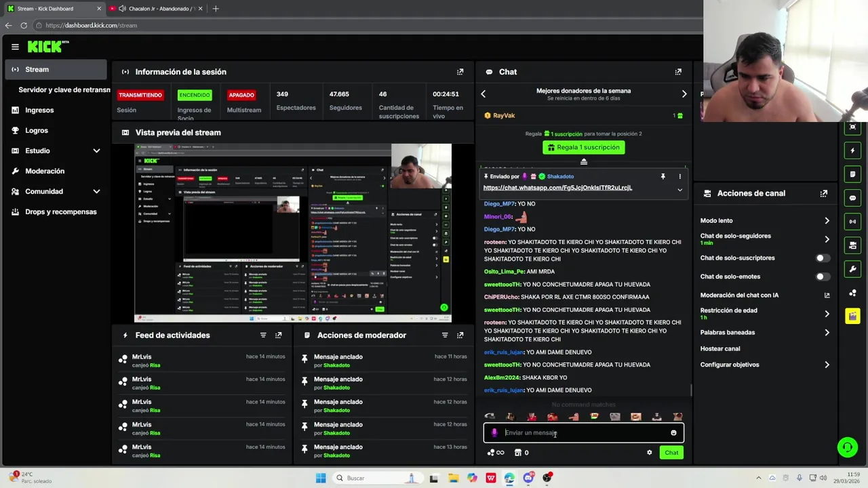
Task: Select the wrench moderator tools sidebar widget
Action: tap(853, 269)
